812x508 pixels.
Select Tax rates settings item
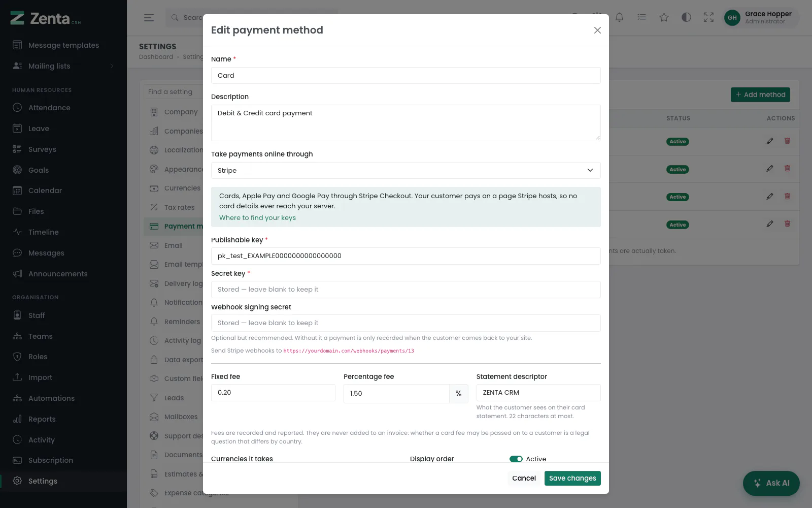[174, 207]
